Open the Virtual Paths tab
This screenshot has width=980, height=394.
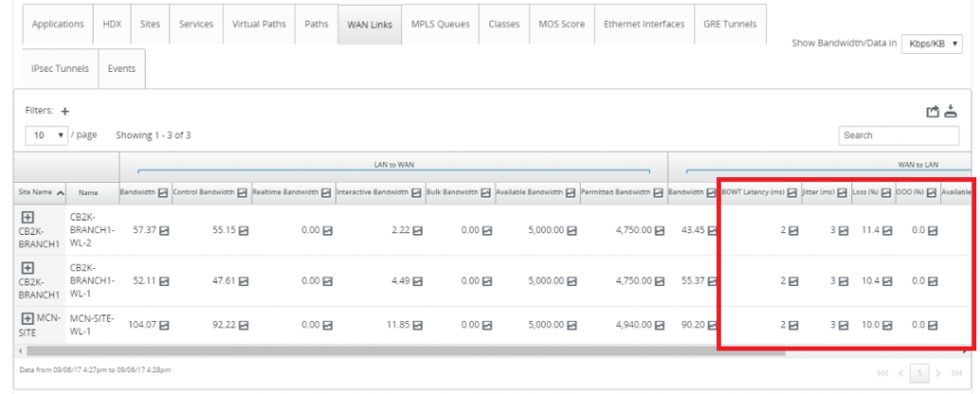(x=258, y=25)
